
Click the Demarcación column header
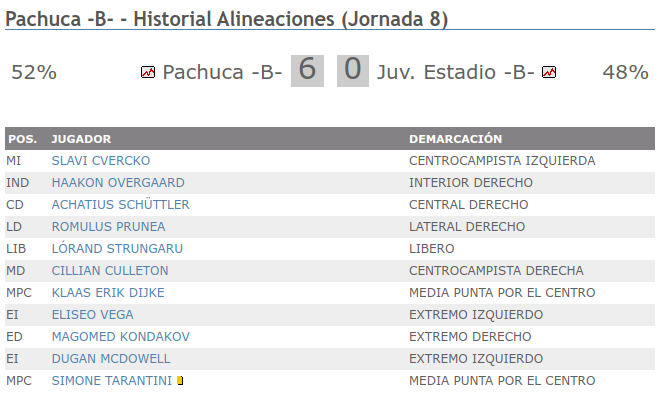point(455,139)
